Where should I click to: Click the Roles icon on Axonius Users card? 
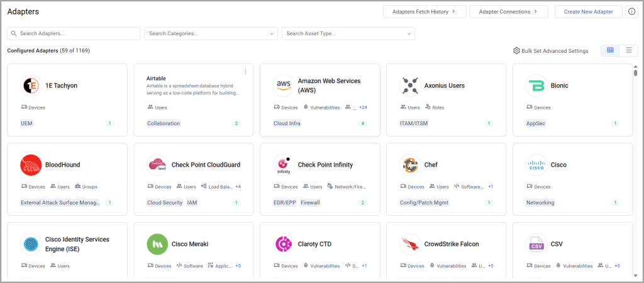(428, 107)
